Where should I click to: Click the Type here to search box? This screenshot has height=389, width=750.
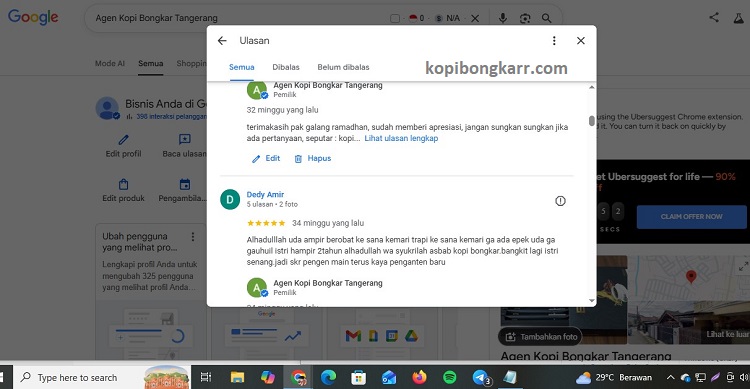[102, 378]
